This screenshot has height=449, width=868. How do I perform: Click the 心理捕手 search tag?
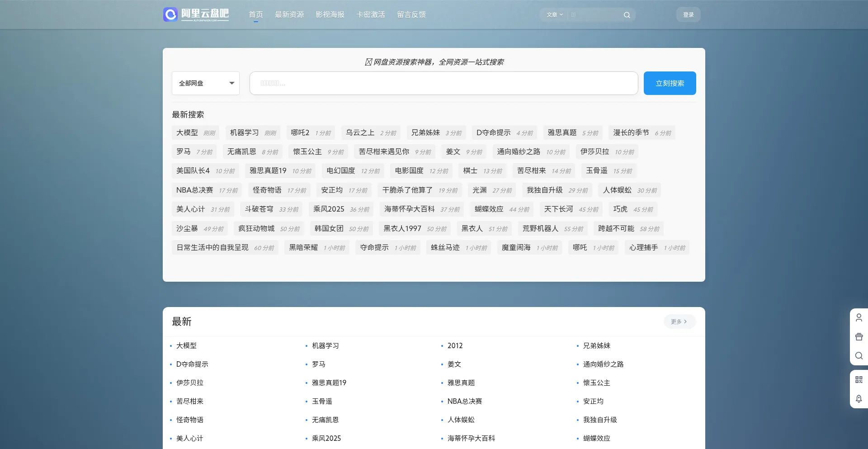pos(657,247)
